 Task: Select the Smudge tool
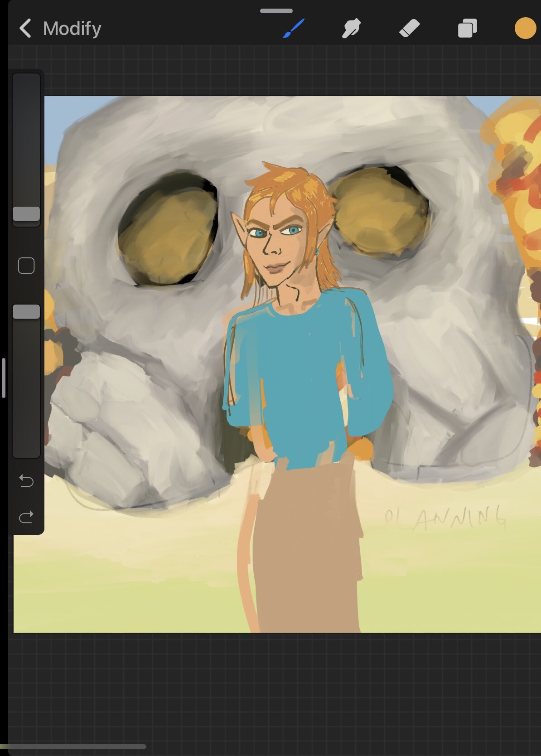[351, 29]
